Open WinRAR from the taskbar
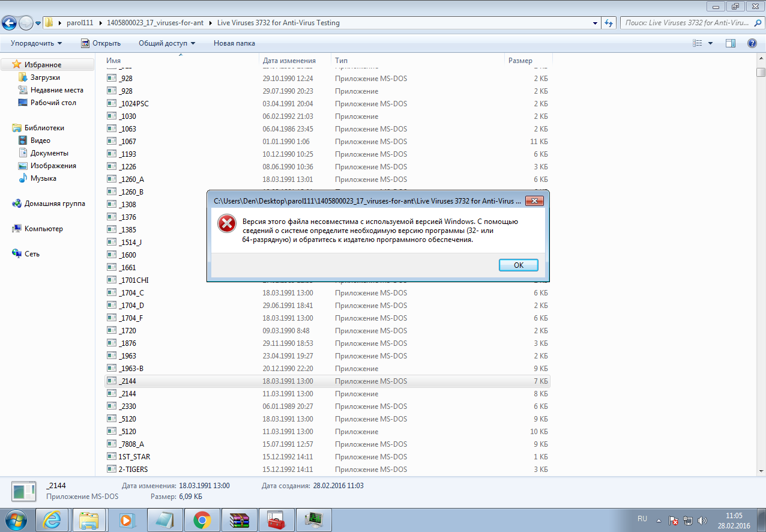This screenshot has height=532, width=766. point(239,520)
